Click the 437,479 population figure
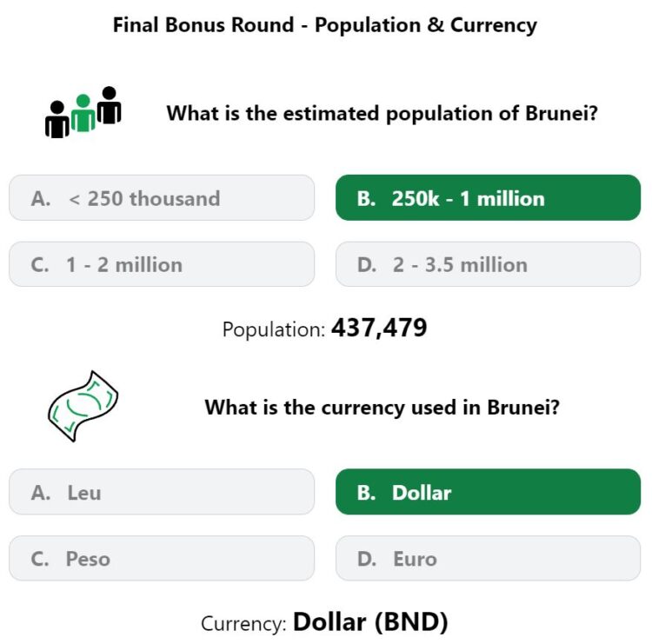The width and height of the screenshot is (652, 644). (x=379, y=329)
